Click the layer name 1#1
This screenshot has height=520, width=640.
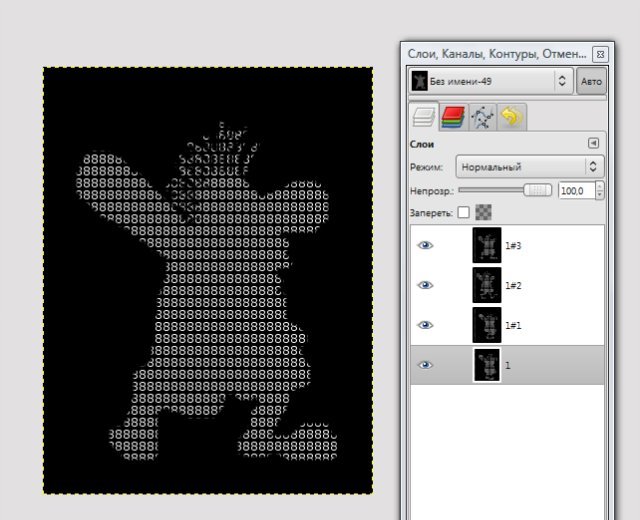[513, 325]
